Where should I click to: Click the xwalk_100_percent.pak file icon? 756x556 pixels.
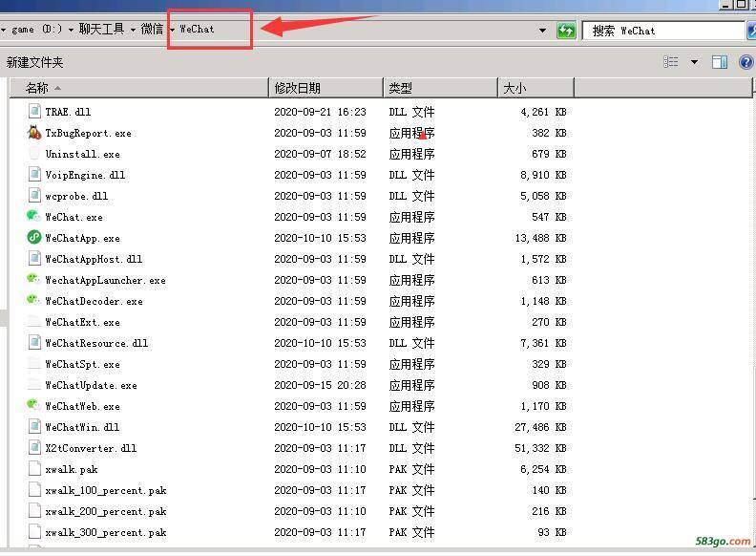[34, 490]
